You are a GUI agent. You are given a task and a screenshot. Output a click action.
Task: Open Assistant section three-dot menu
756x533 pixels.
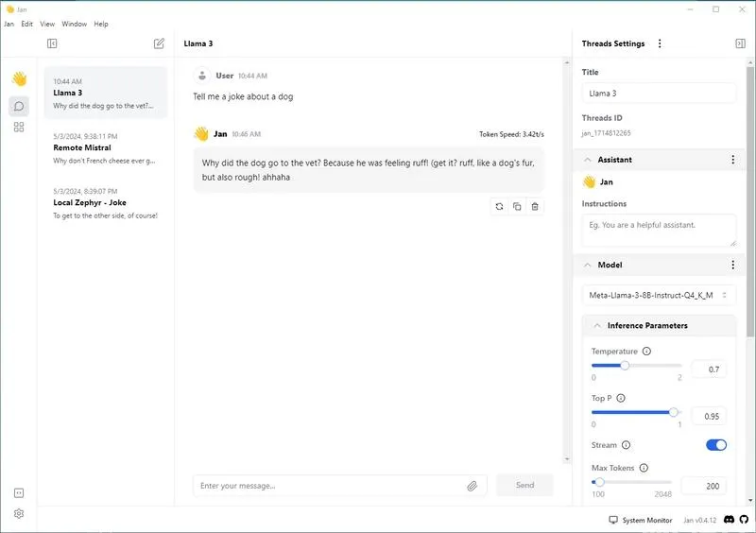click(733, 160)
